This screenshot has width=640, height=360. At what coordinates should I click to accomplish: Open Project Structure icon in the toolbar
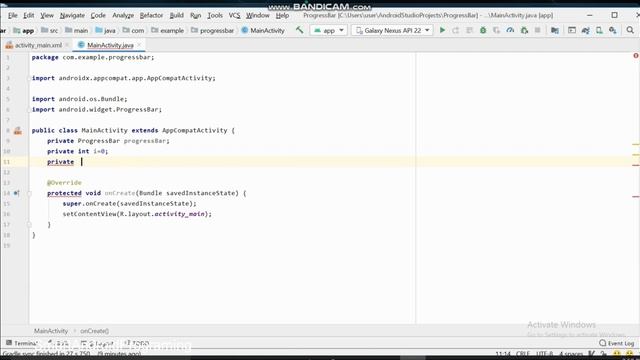point(555,30)
